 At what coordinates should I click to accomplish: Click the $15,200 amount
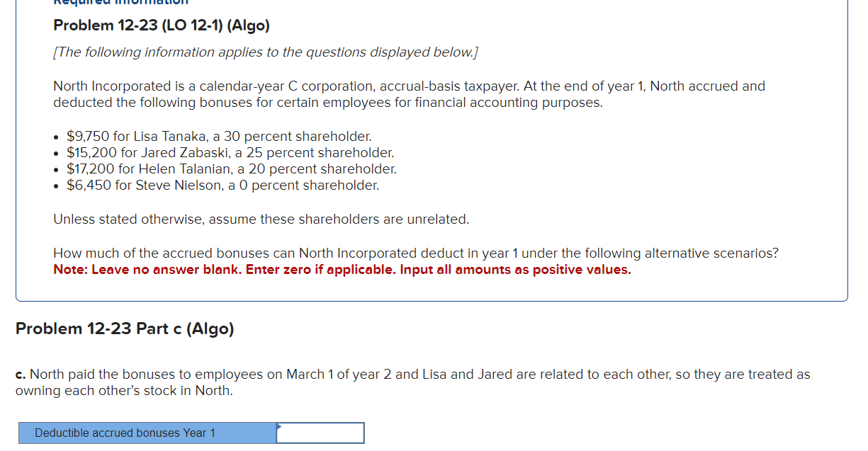click(86, 152)
